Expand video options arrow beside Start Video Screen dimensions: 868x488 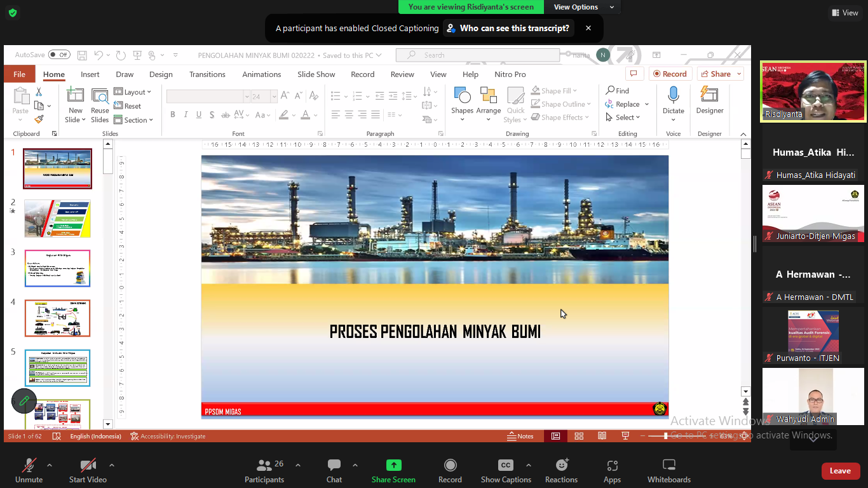pyautogui.click(x=112, y=465)
